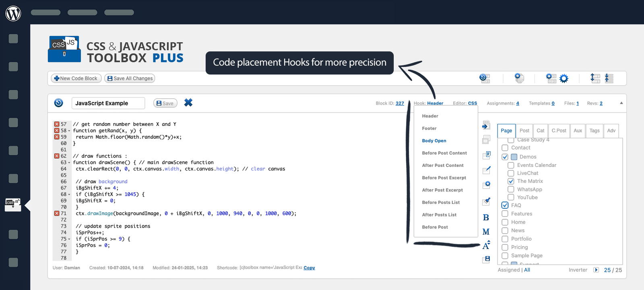
Task: Collapse the code block with the triangle arrow
Action: 621,103
